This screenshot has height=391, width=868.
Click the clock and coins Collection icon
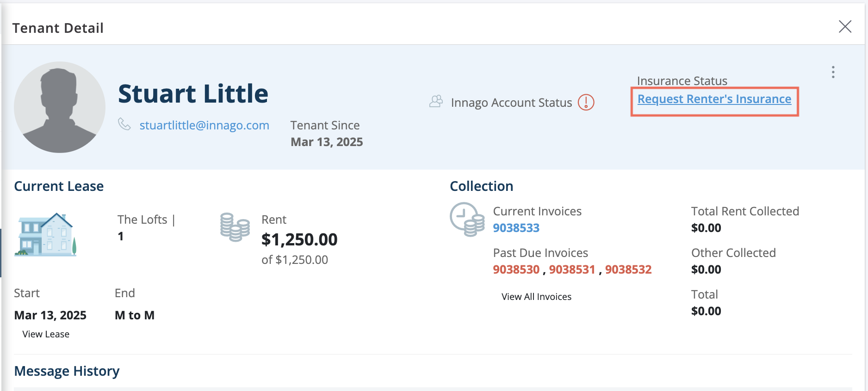(467, 220)
